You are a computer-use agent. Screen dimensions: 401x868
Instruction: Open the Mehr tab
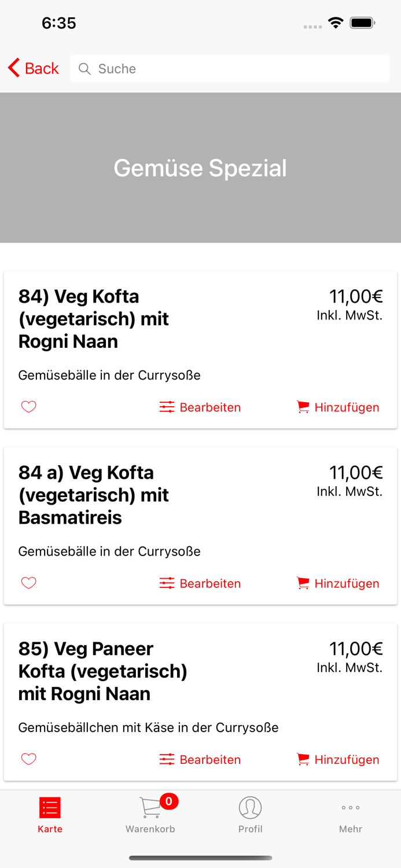pos(351,815)
